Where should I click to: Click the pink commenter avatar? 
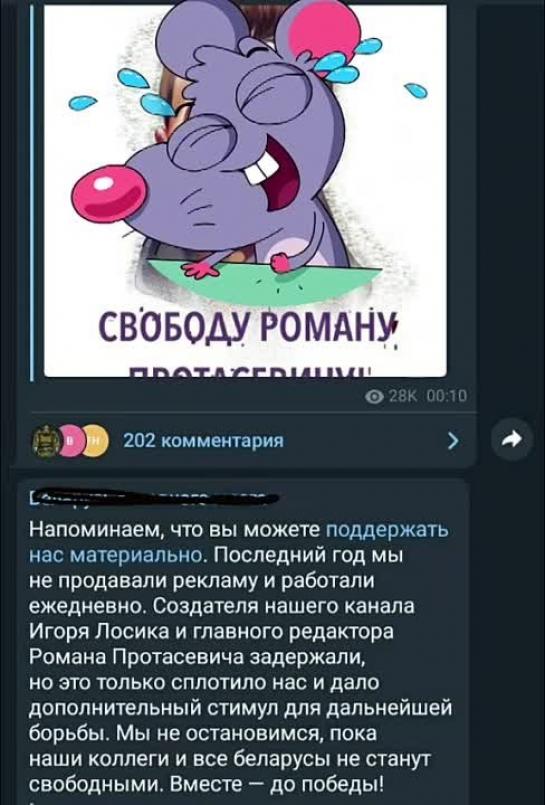click(72, 441)
